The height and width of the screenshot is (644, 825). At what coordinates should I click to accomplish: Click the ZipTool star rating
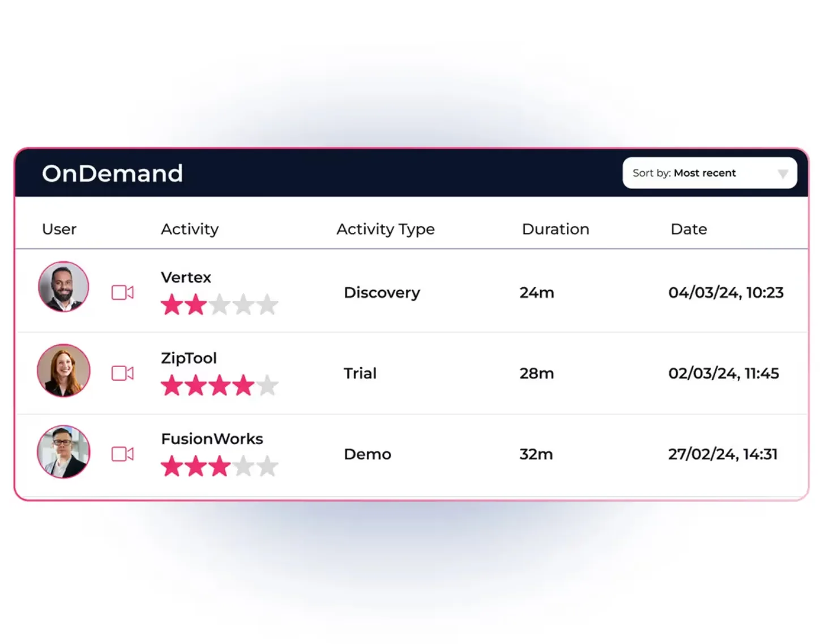point(219,386)
